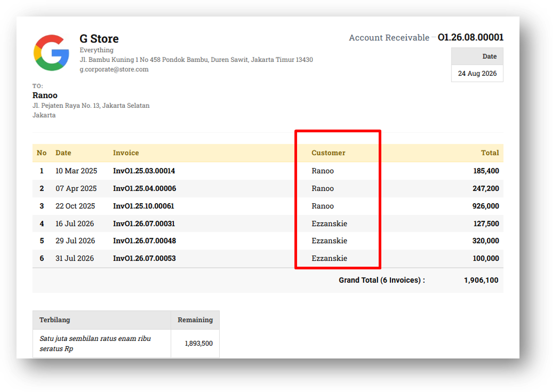Click the date 29 Jul 2026

click(x=75, y=241)
